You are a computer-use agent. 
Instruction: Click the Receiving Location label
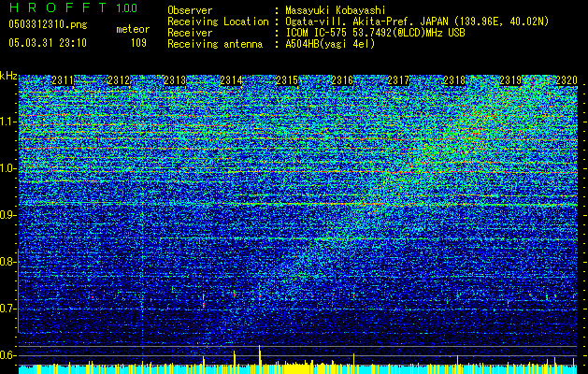click(x=218, y=22)
